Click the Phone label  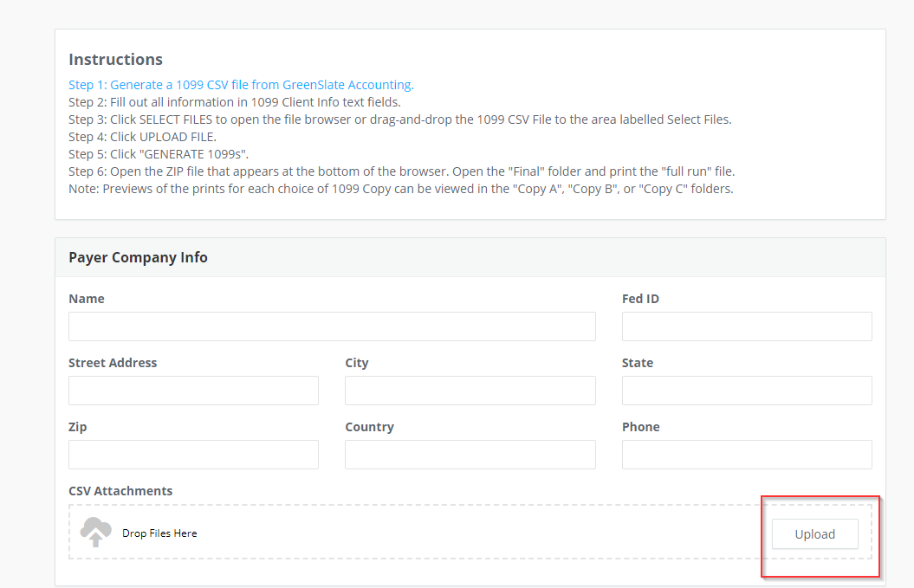[x=640, y=427]
